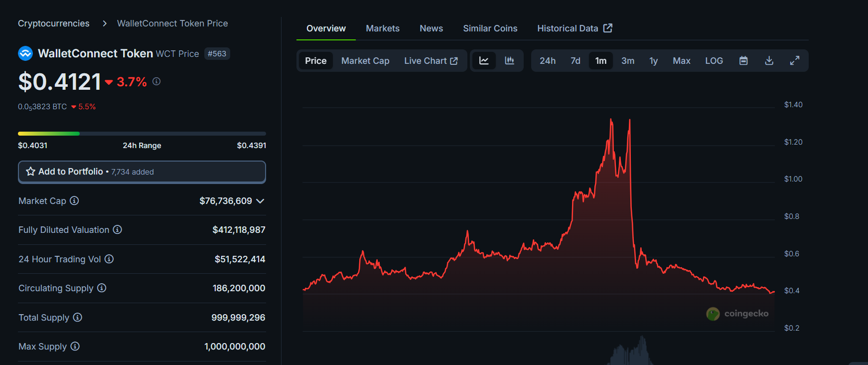Screen dimensions: 868x365
Task: Click the $76,736,609 market cap value
Action: [226, 201]
